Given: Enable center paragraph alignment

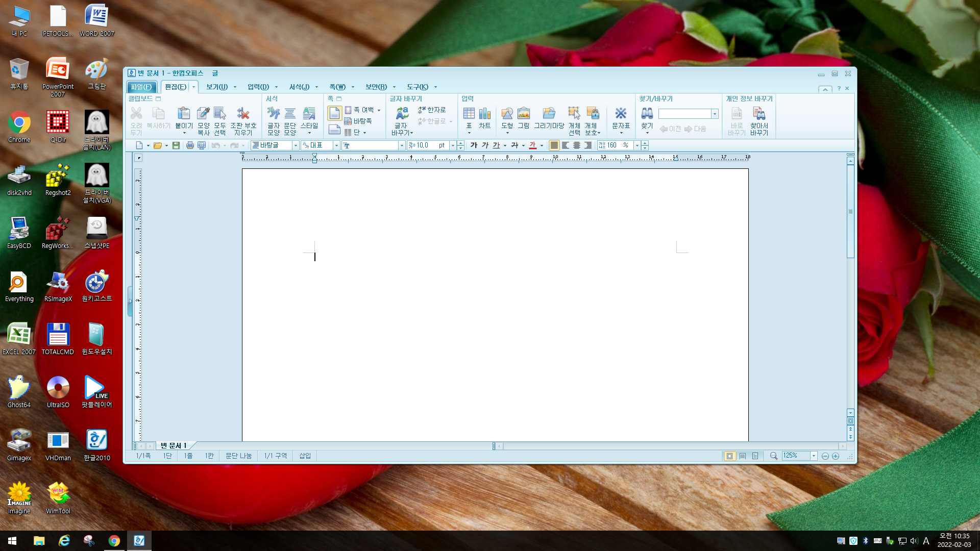Looking at the screenshot, I should pyautogui.click(x=576, y=145).
